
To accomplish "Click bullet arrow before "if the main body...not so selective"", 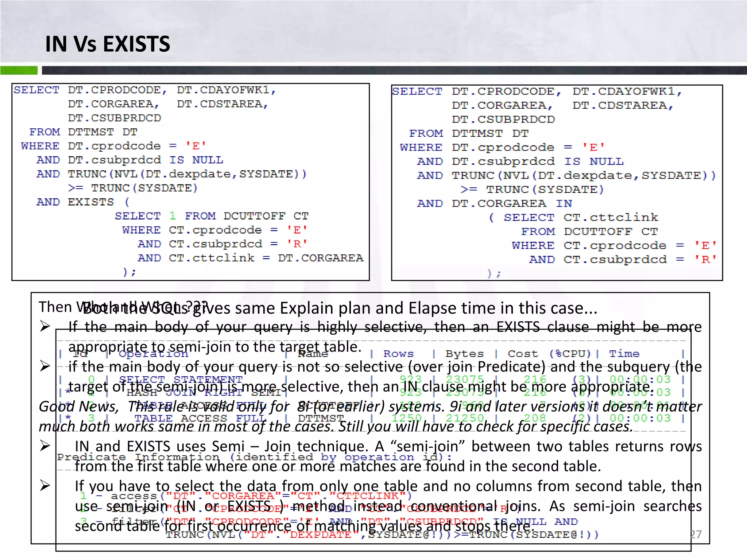I will click(x=45, y=366).
